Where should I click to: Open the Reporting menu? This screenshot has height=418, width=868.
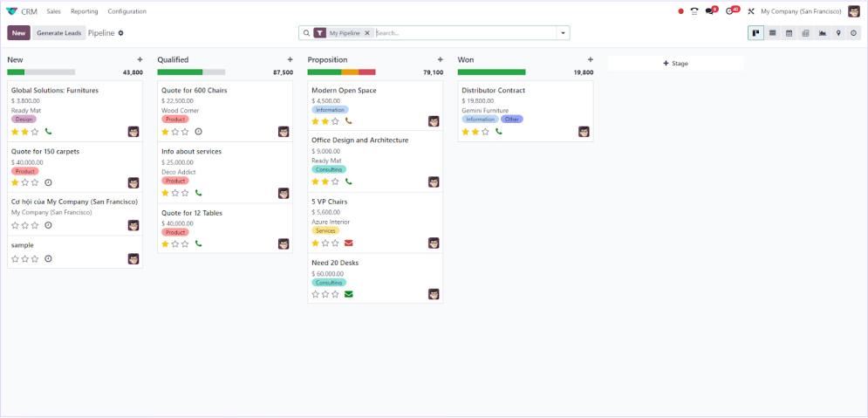tap(84, 11)
